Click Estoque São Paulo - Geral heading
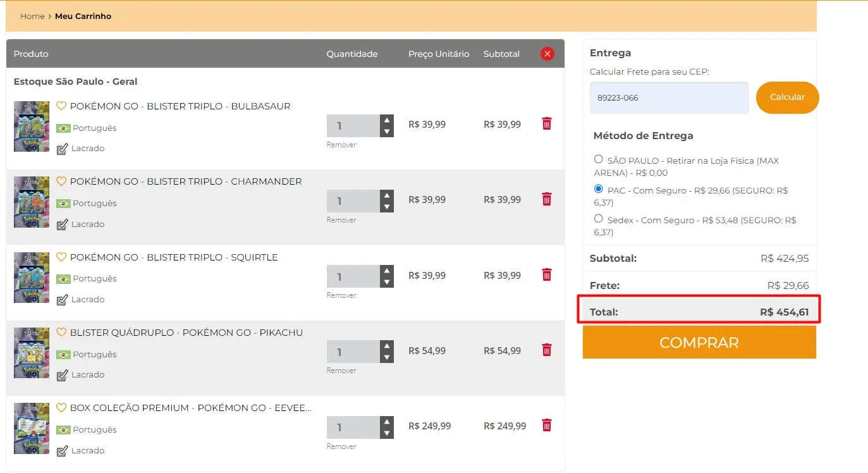868x473 pixels. coord(75,82)
